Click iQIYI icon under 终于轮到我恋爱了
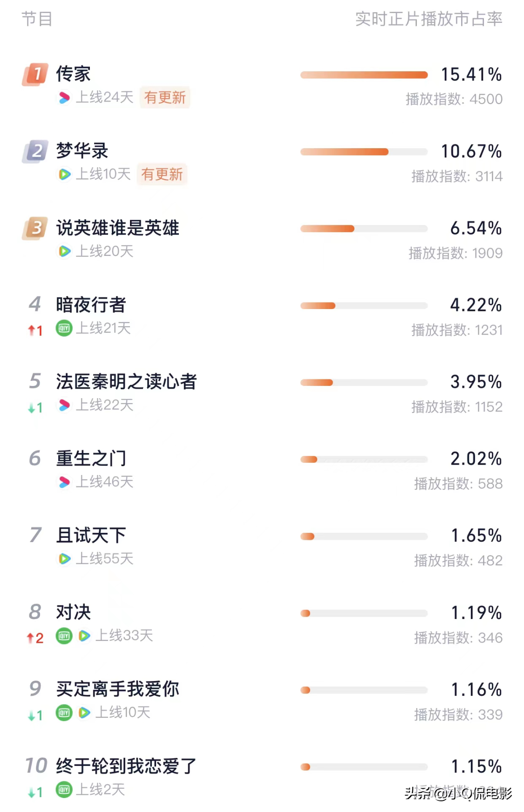The height and width of the screenshot is (812, 524). click(x=64, y=790)
